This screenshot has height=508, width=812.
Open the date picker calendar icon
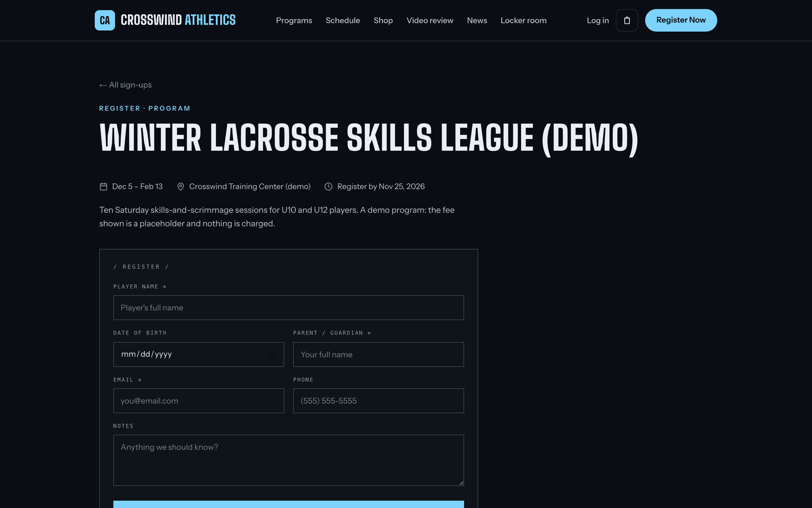(272, 354)
